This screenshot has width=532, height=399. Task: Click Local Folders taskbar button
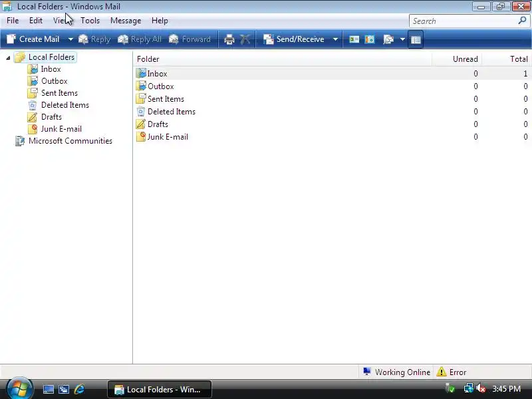coord(160,390)
